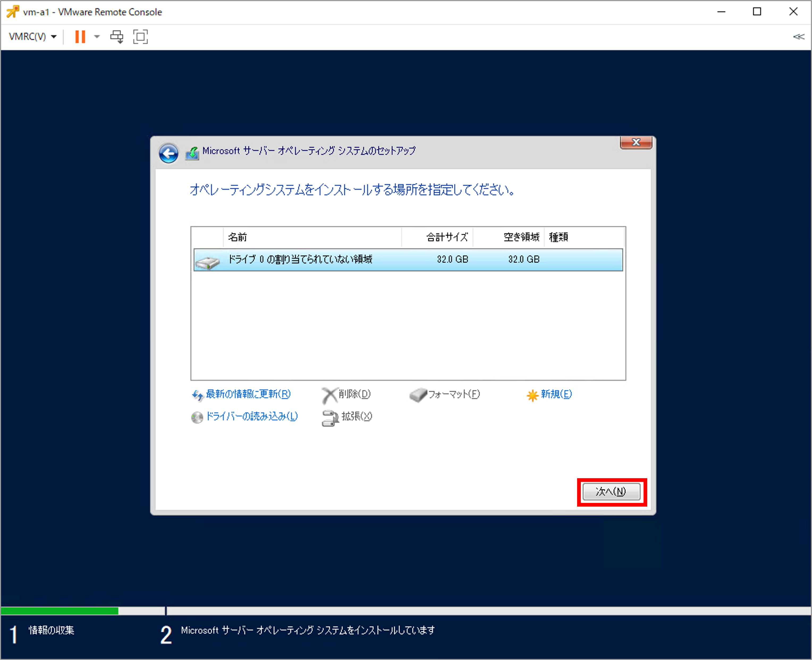The height and width of the screenshot is (660, 812).
Task: Collapse toolbar with double chevron icon
Action: [798, 37]
